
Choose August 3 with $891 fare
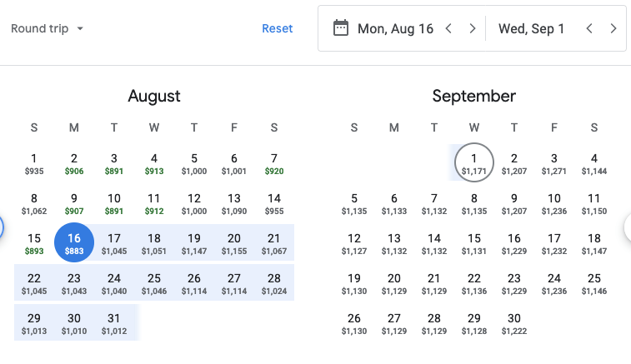point(114,163)
